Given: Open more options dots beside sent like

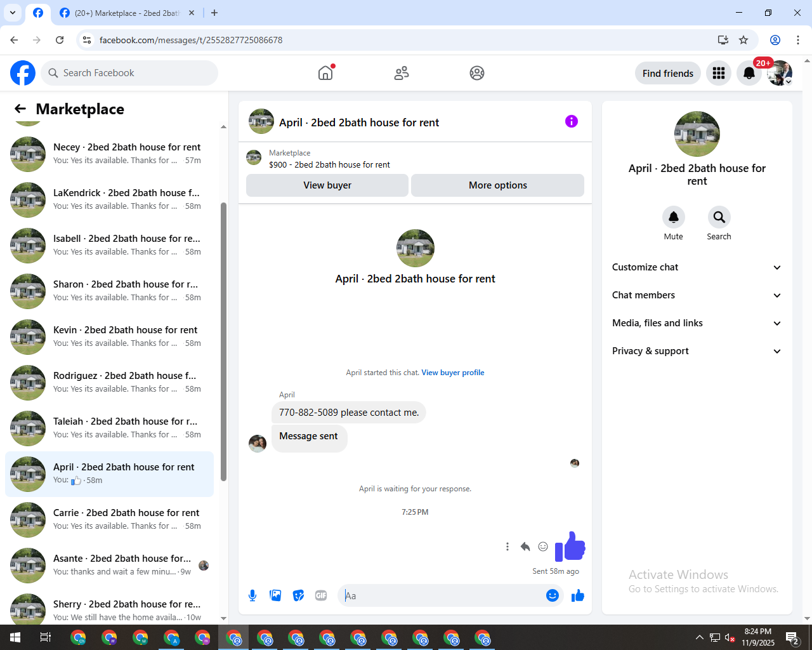Looking at the screenshot, I should 507,547.
